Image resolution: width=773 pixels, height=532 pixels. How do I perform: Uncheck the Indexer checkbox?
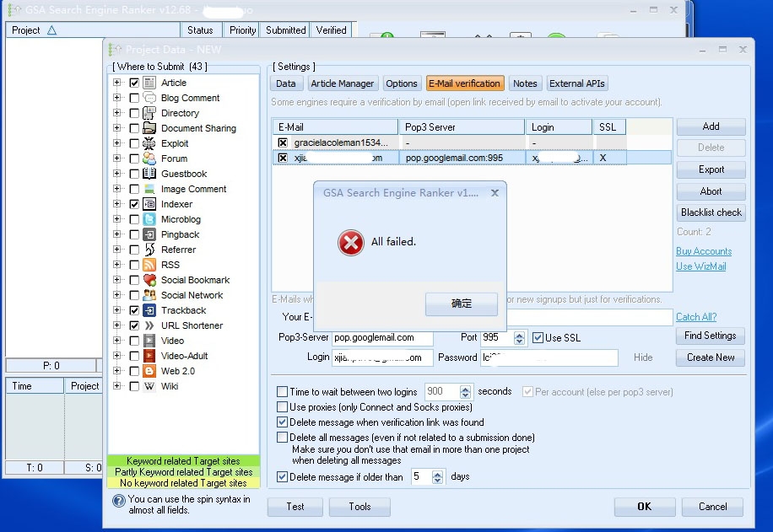click(x=134, y=204)
